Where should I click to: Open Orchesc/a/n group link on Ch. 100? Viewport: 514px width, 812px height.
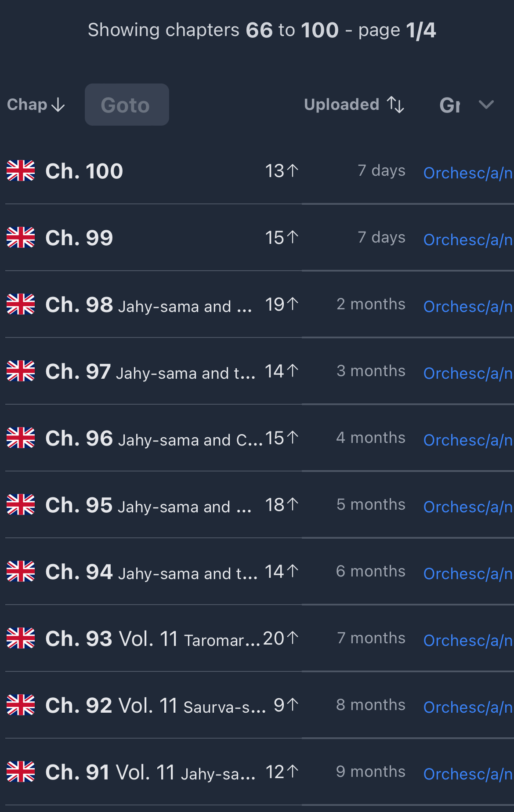[x=468, y=173]
